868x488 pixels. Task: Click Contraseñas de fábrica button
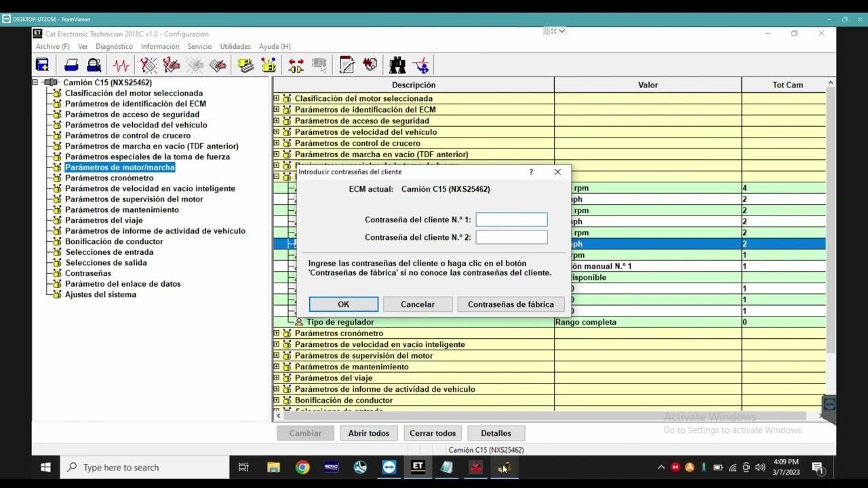pyautogui.click(x=511, y=304)
